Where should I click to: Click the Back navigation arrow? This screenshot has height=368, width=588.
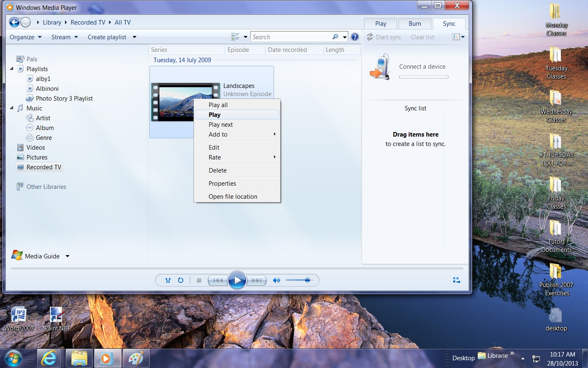[14, 22]
